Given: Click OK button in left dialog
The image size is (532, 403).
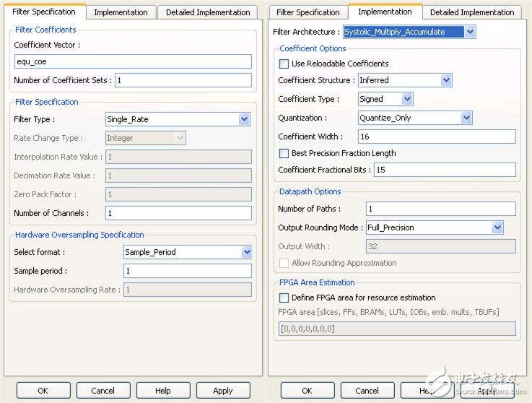Looking at the screenshot, I should [x=43, y=391].
